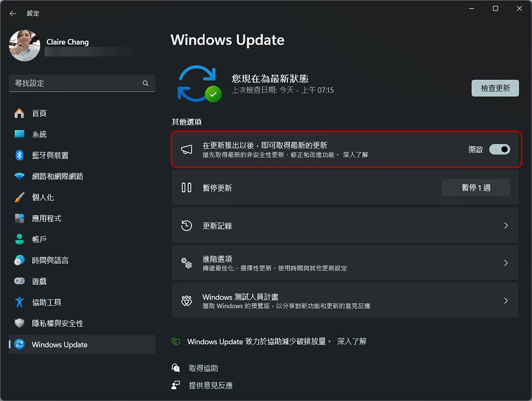Screen dimensions: 532x401
Task: Click the globe clock icon beside 時間與語言
Action: 19,260
